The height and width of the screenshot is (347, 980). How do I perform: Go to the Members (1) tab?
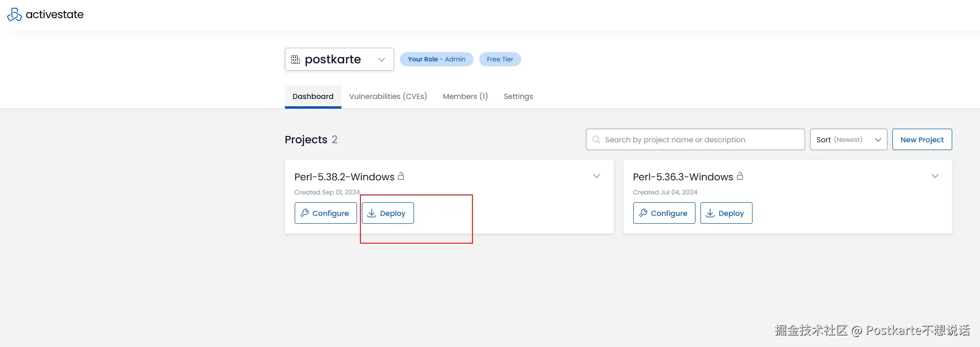[x=465, y=96]
